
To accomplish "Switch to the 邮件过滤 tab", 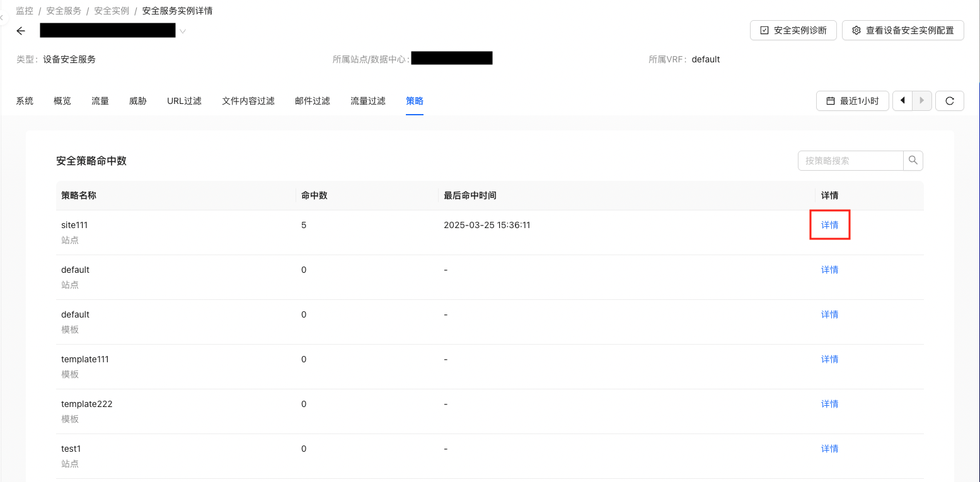I will tap(313, 101).
